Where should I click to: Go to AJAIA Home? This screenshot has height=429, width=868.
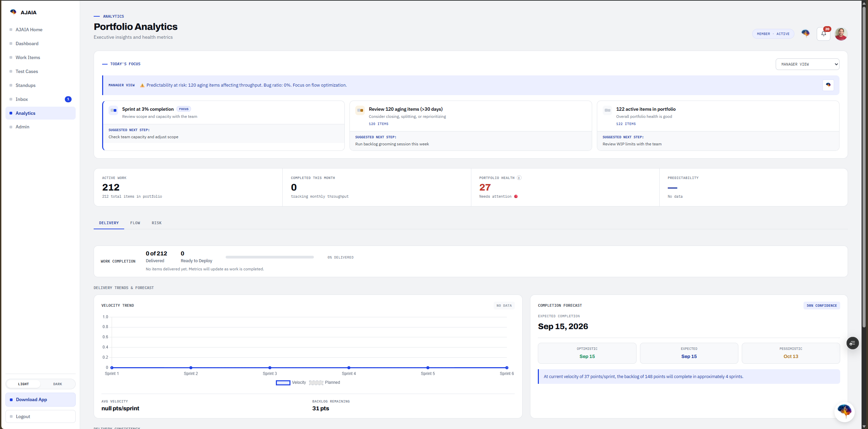pos(40,30)
